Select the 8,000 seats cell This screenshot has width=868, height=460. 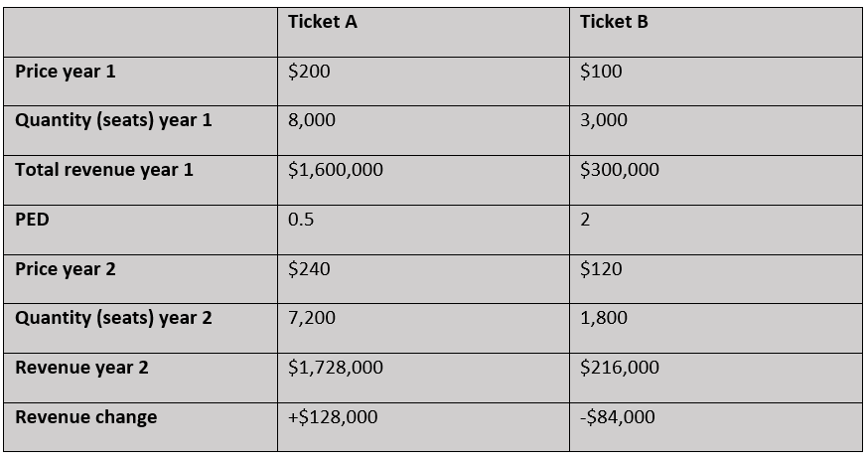312,120
